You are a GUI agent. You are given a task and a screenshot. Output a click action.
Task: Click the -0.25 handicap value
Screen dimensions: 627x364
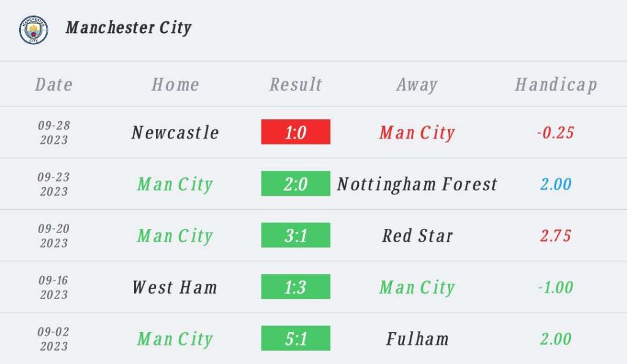coord(555,133)
